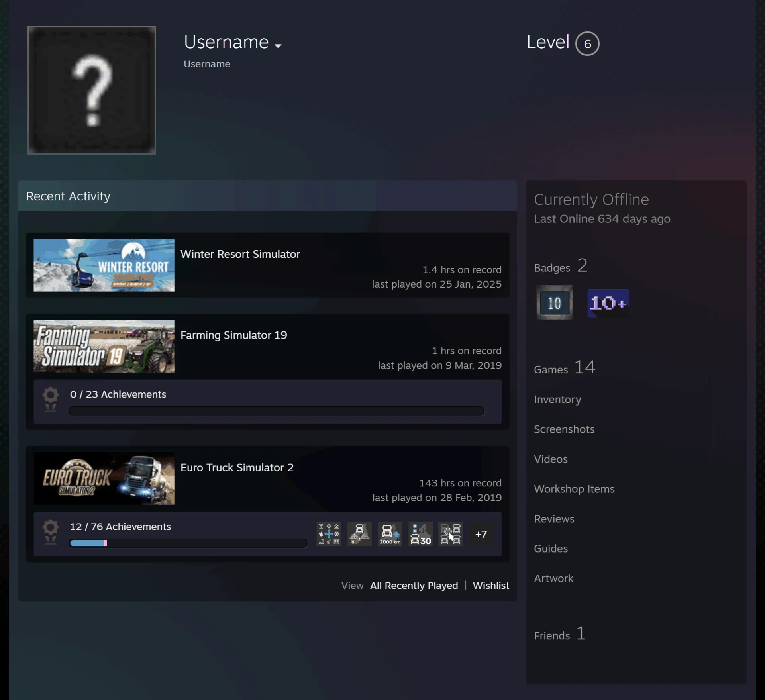Open the username dropdown arrow
Image resolution: width=765 pixels, height=700 pixels.
[278, 46]
